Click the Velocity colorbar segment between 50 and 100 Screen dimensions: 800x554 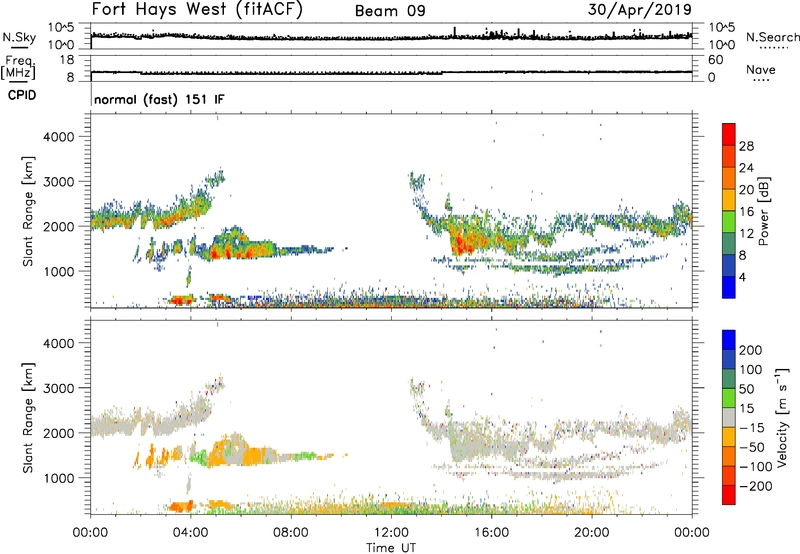(x=729, y=379)
